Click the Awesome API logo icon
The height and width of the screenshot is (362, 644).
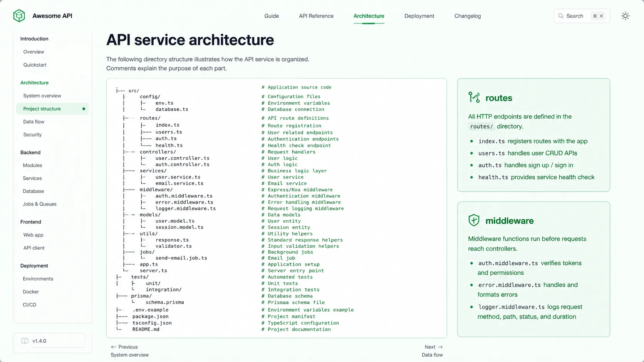[x=19, y=15]
